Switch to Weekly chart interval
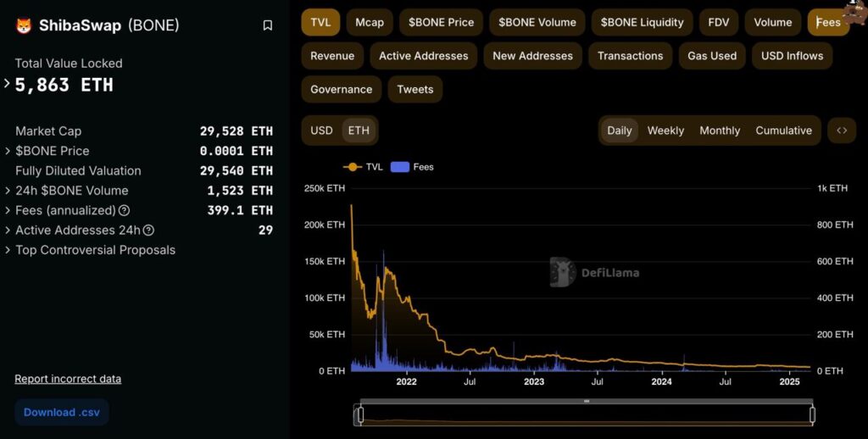Viewport: 868px width, 439px height. pos(666,131)
